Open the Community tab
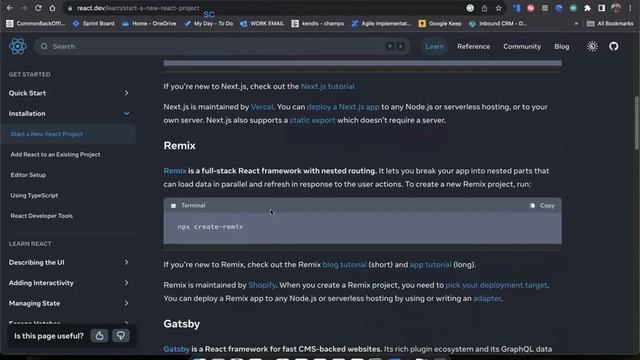This screenshot has height=360, width=640. coord(522,47)
